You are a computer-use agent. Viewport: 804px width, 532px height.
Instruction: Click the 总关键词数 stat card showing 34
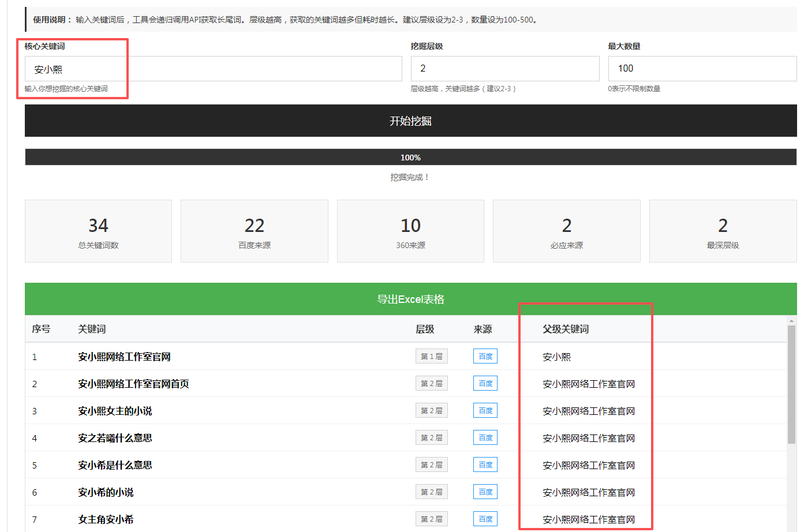[98, 231]
